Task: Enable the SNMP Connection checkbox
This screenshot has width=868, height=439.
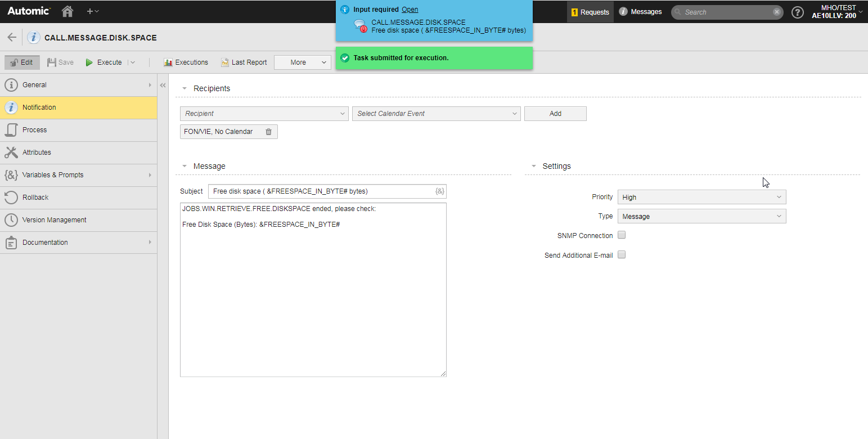Action: (622, 235)
